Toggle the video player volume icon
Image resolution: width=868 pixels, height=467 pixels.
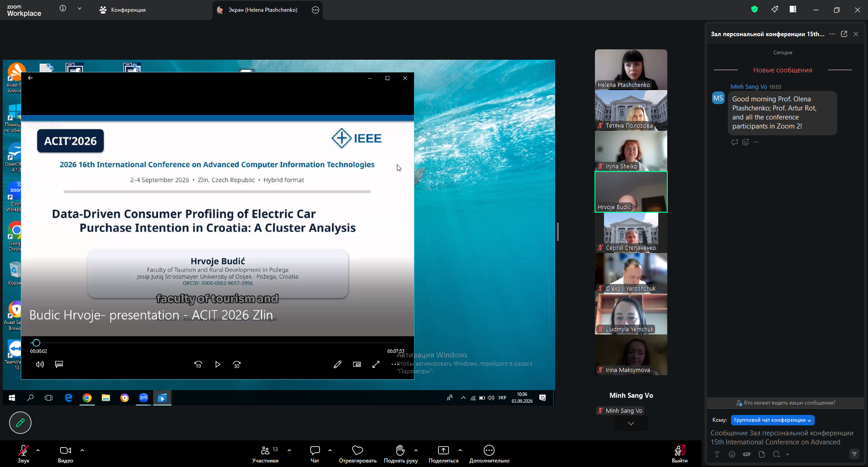[x=40, y=364]
